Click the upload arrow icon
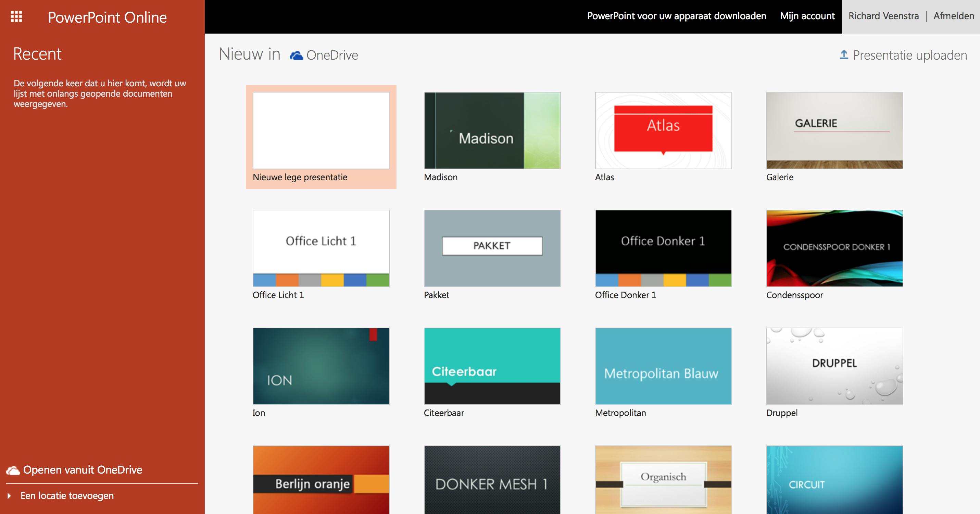This screenshot has width=980, height=514. 843,54
